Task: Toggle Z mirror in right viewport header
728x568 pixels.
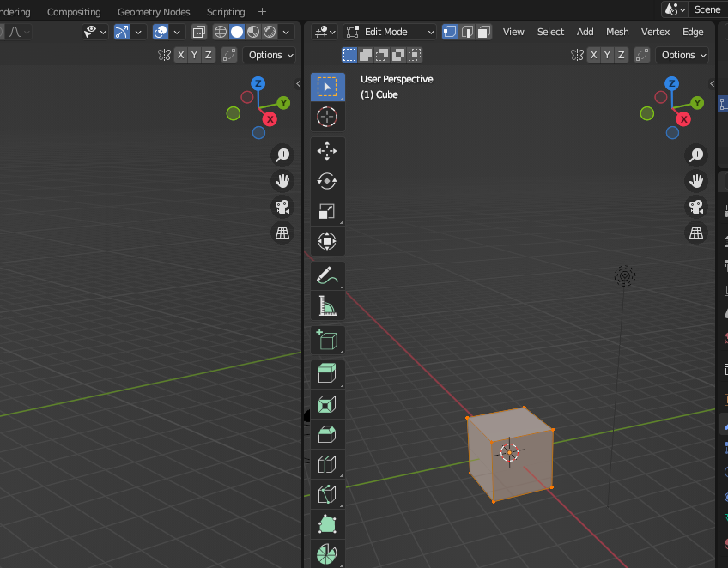Action: 622,55
